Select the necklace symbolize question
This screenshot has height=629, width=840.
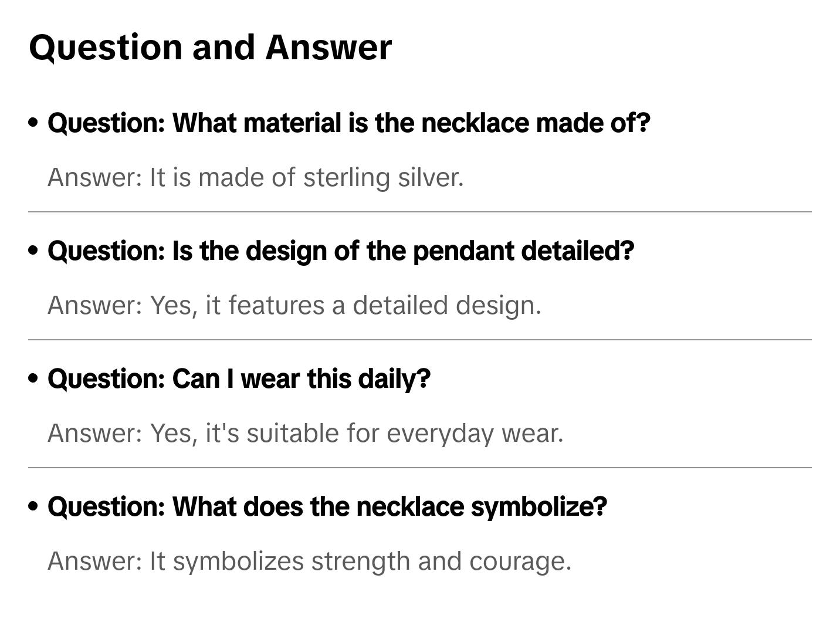[327, 507]
